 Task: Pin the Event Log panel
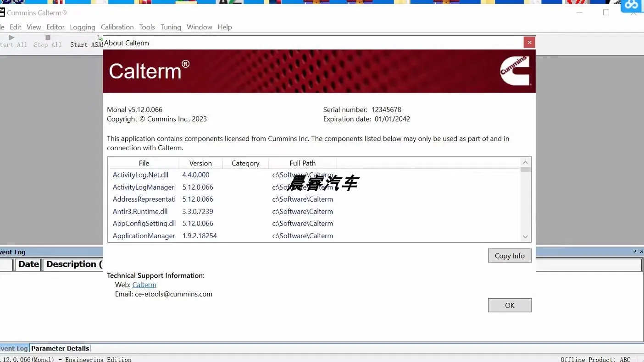click(635, 252)
